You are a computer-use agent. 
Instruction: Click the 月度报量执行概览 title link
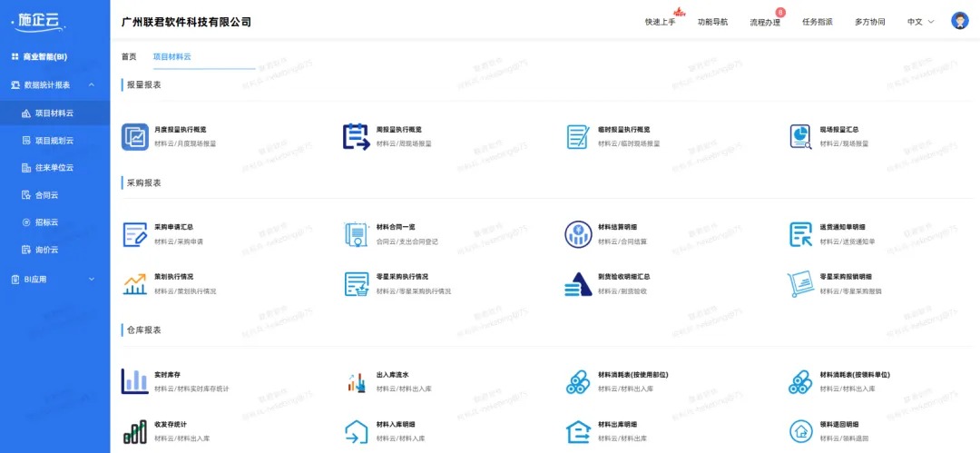180,130
